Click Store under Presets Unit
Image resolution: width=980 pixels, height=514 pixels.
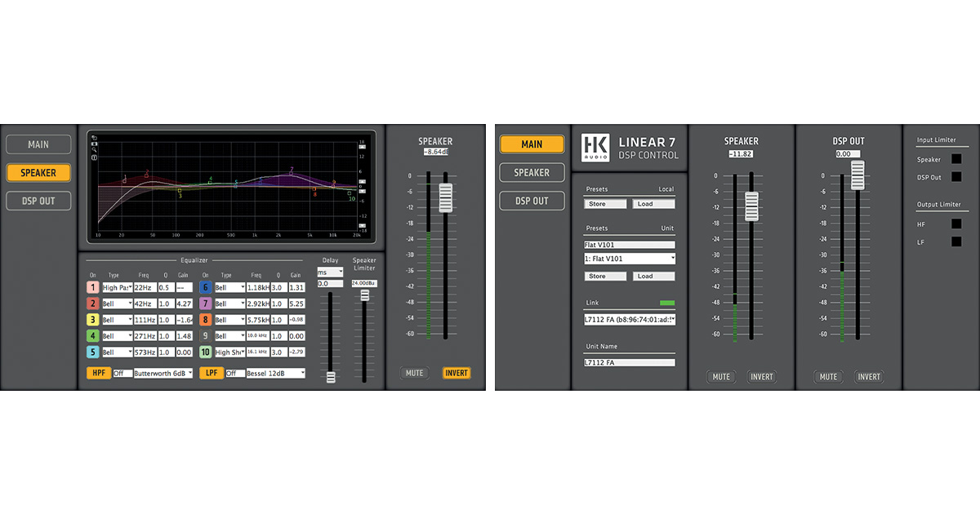click(605, 276)
